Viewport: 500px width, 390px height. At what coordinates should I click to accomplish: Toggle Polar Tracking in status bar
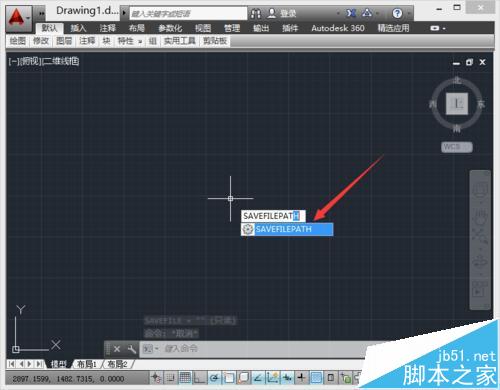[x=214, y=378]
